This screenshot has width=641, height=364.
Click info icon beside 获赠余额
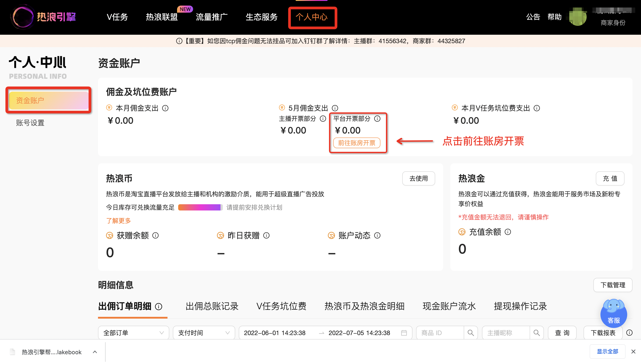155,235
